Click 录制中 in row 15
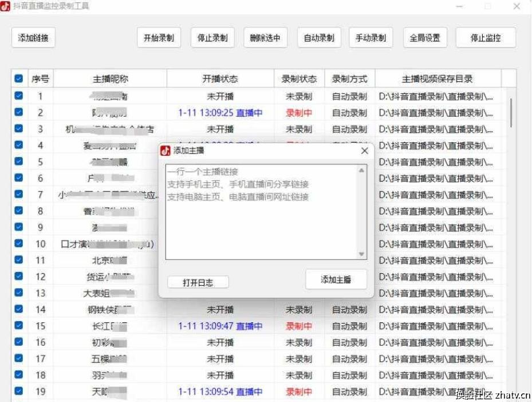The height and width of the screenshot is (402, 532). pyautogui.click(x=299, y=326)
